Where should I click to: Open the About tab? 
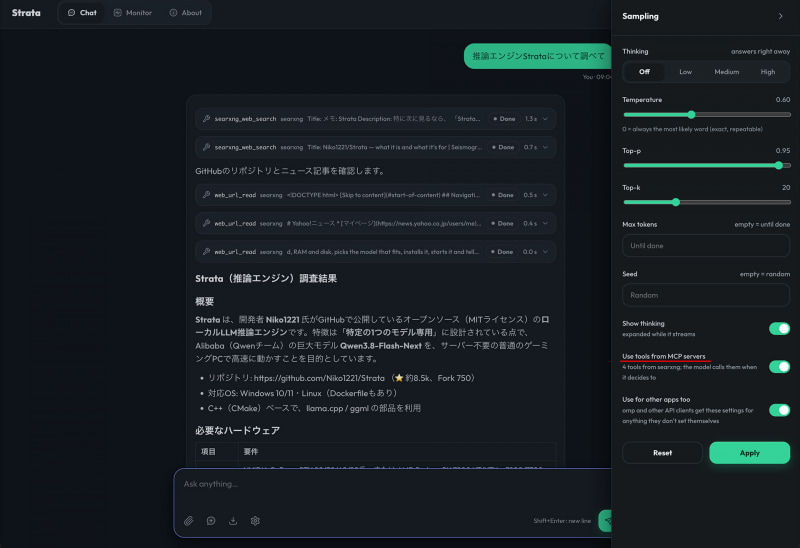coord(186,13)
